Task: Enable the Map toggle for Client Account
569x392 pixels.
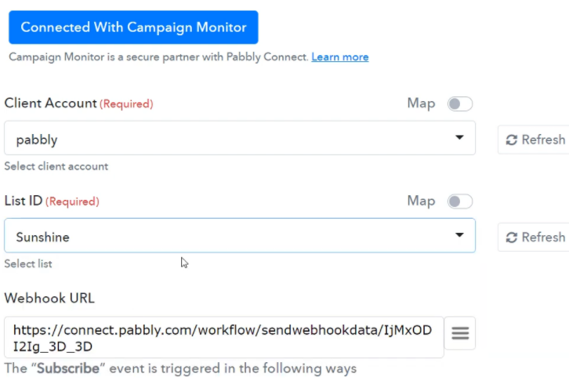Action: point(459,103)
